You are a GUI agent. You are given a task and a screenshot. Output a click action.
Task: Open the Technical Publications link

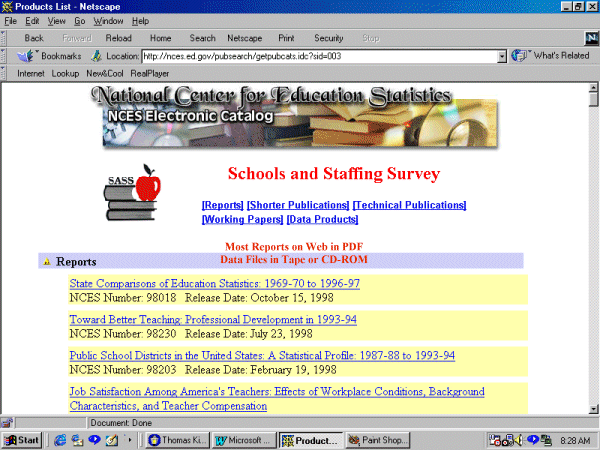410,205
